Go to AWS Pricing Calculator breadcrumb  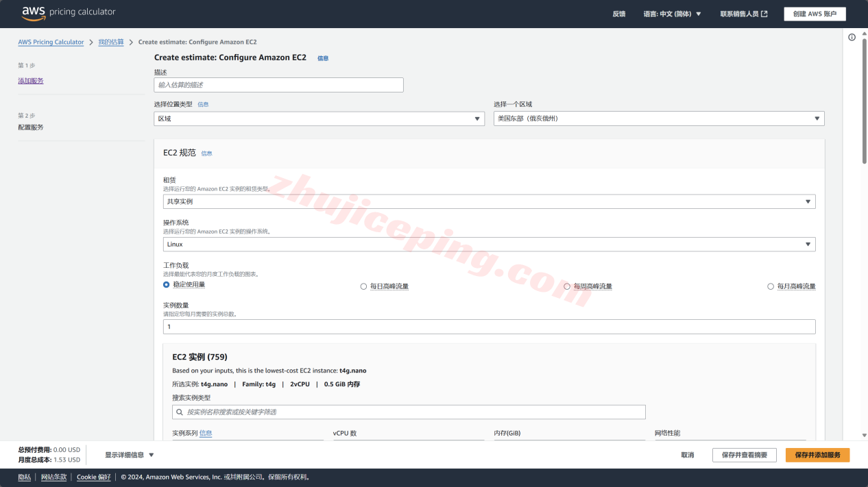51,42
